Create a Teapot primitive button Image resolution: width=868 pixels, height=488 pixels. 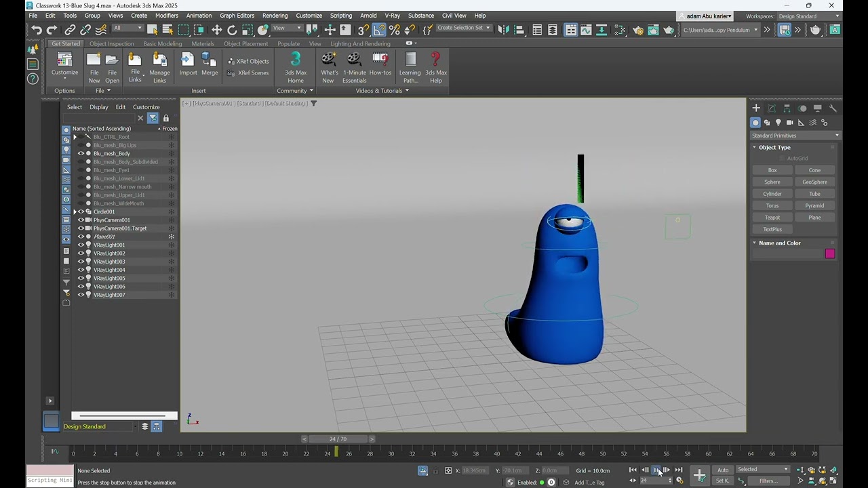pyautogui.click(x=772, y=218)
